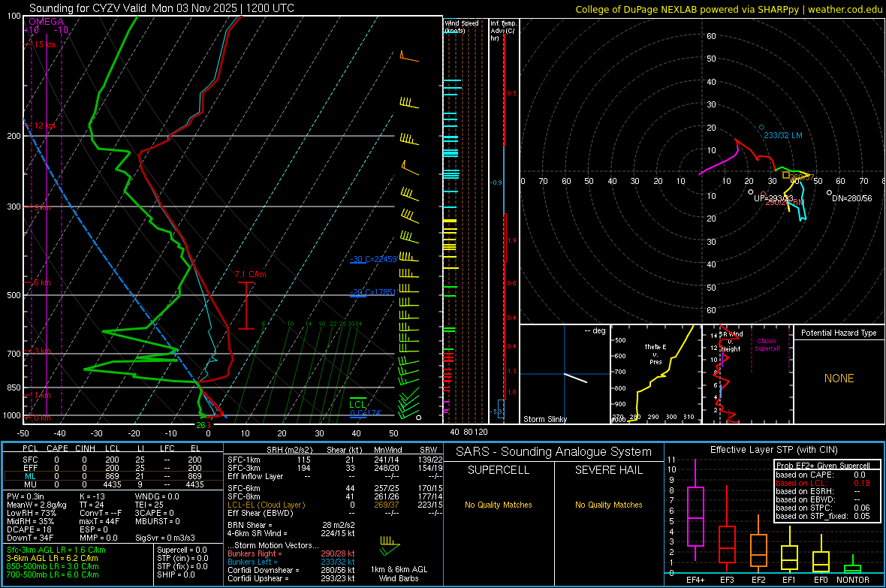
Task: Click the 'Wind Speed (knots)' panel header
Action: [x=461, y=26]
